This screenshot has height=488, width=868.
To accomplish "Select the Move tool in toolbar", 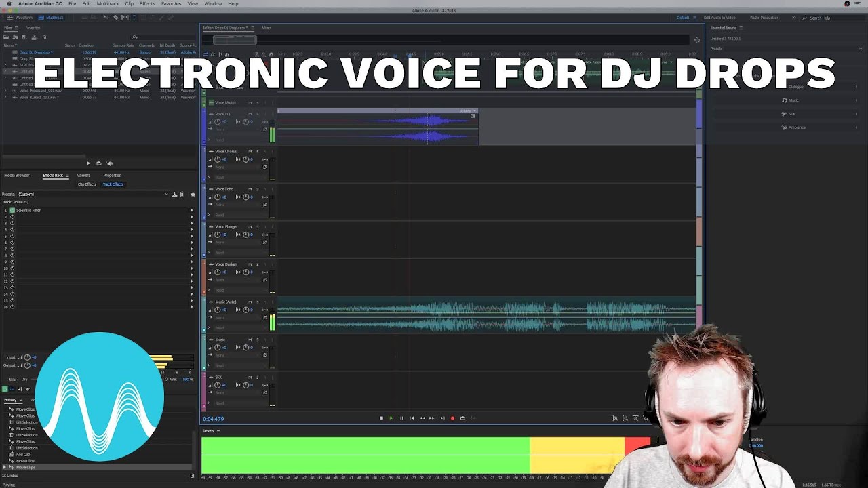I will click(108, 17).
